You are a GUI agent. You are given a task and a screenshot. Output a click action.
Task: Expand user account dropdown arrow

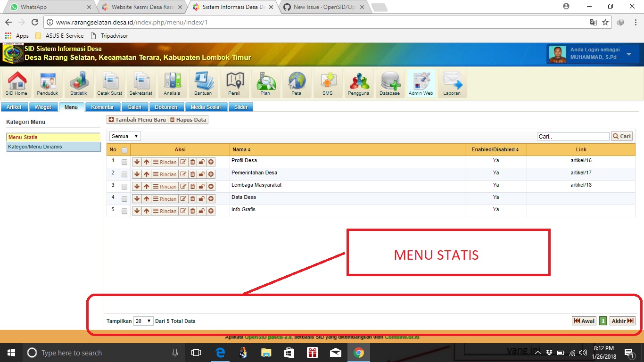629,54
